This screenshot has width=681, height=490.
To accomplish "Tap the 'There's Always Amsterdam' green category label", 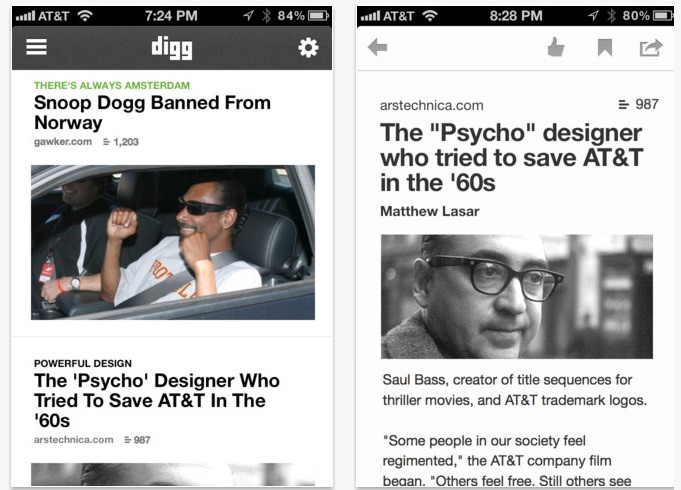I will pyautogui.click(x=112, y=85).
